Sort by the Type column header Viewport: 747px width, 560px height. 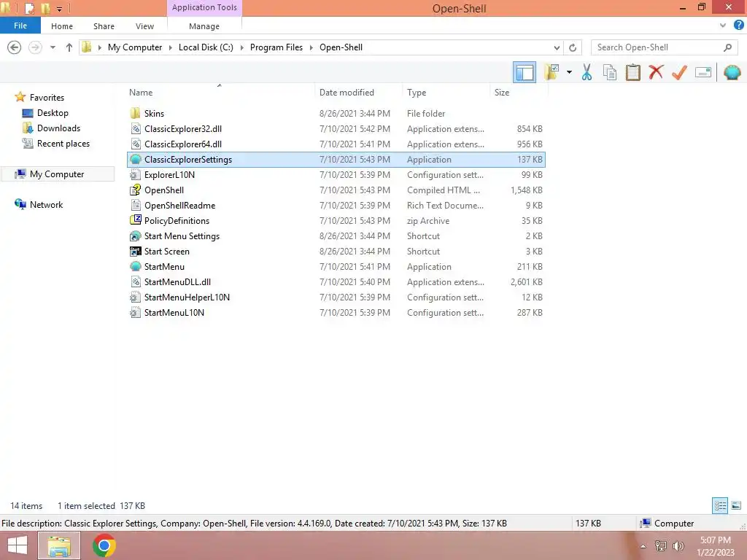tap(446, 93)
